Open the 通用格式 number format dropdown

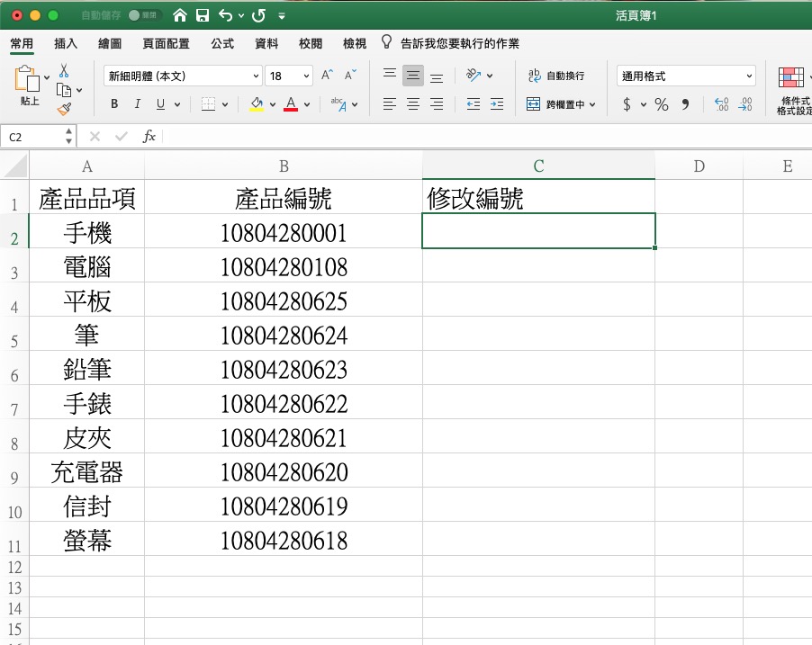click(686, 76)
